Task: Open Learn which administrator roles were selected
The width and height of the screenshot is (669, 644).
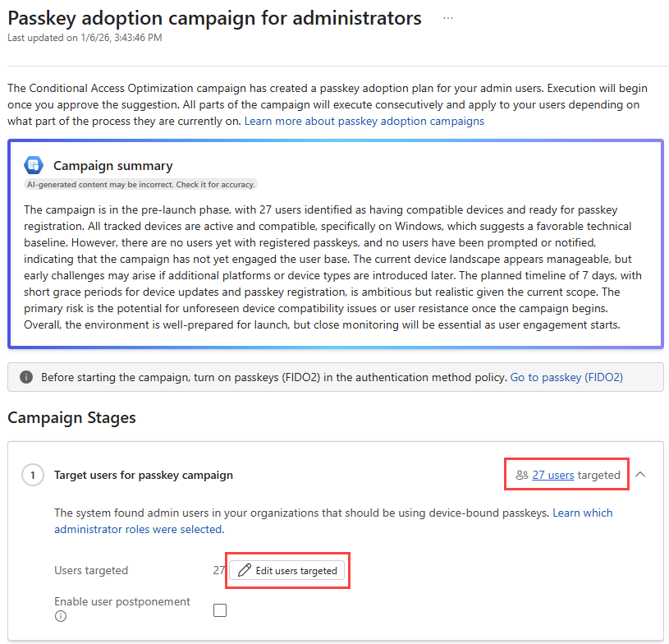Action: pyautogui.click(x=583, y=512)
